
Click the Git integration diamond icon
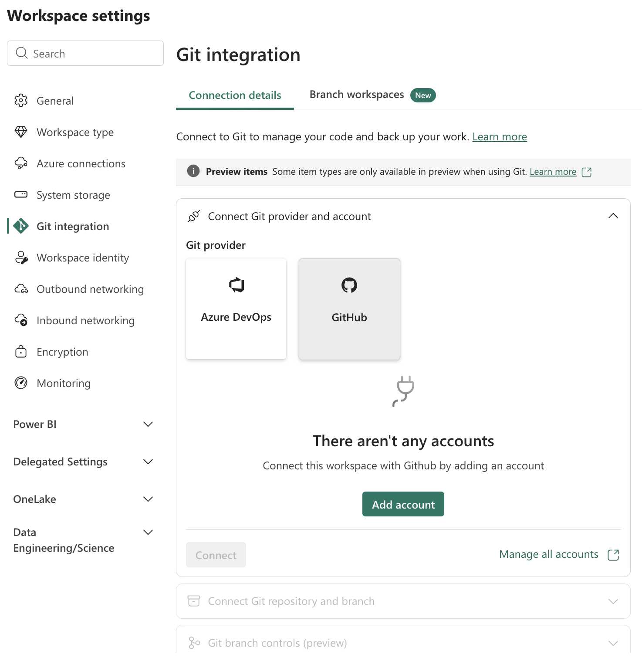[21, 226]
